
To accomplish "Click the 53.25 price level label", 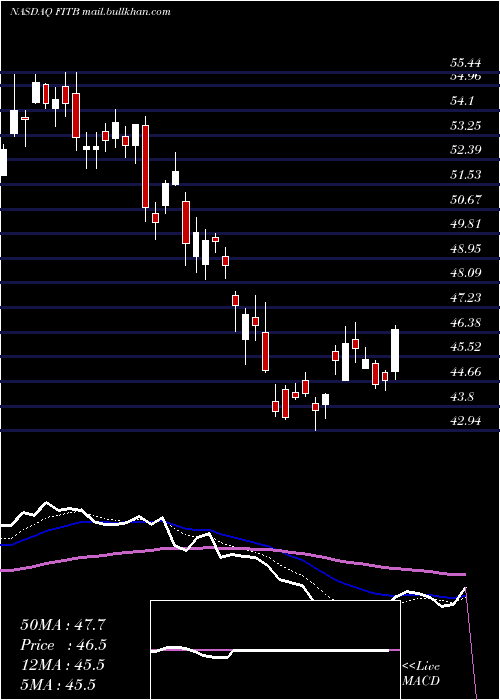I will [466, 126].
